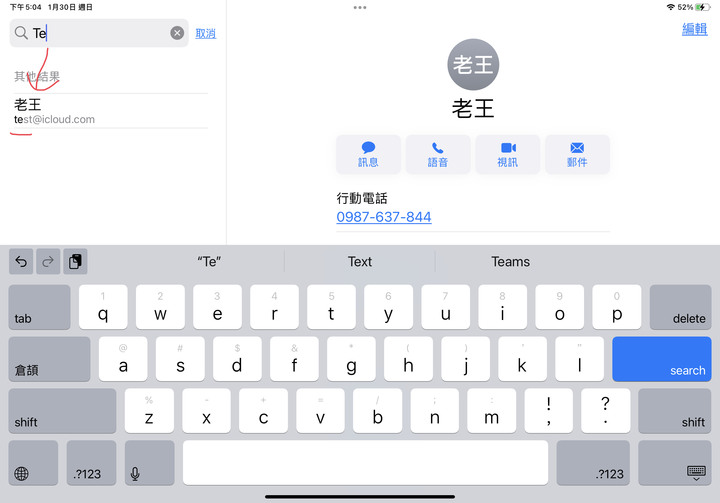Tap the n key
The image size is (720, 503).
(x=434, y=411)
